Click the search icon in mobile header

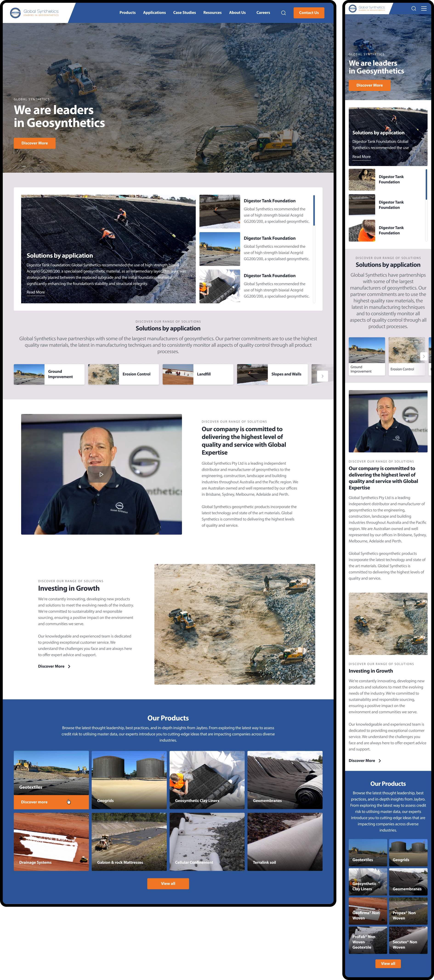click(414, 8)
